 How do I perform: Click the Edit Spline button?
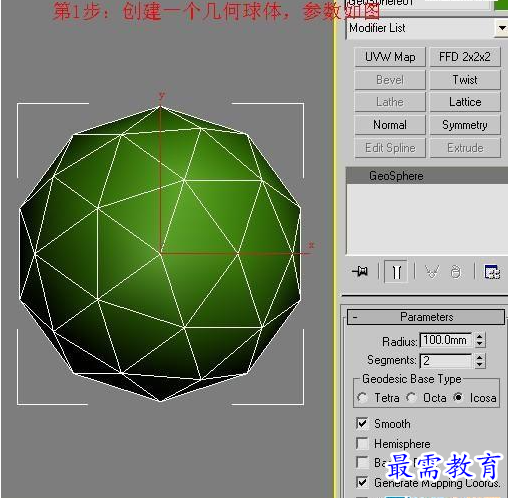pyautogui.click(x=390, y=148)
